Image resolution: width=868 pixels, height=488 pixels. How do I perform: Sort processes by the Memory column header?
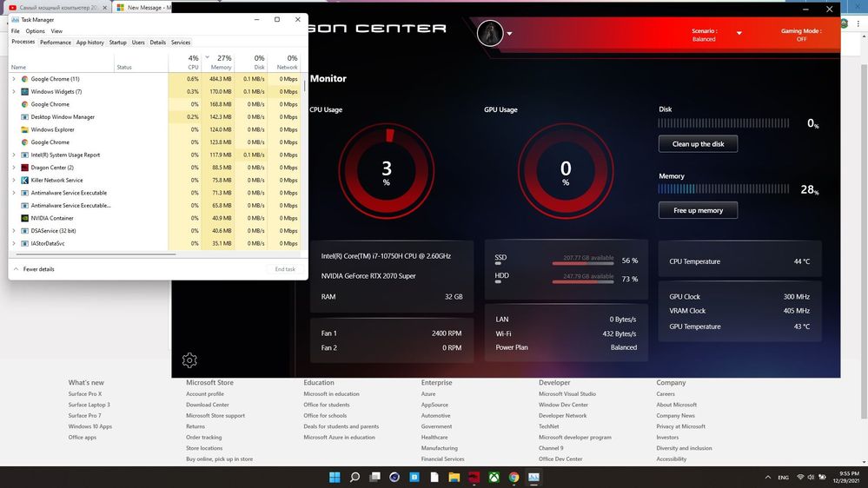pos(218,62)
